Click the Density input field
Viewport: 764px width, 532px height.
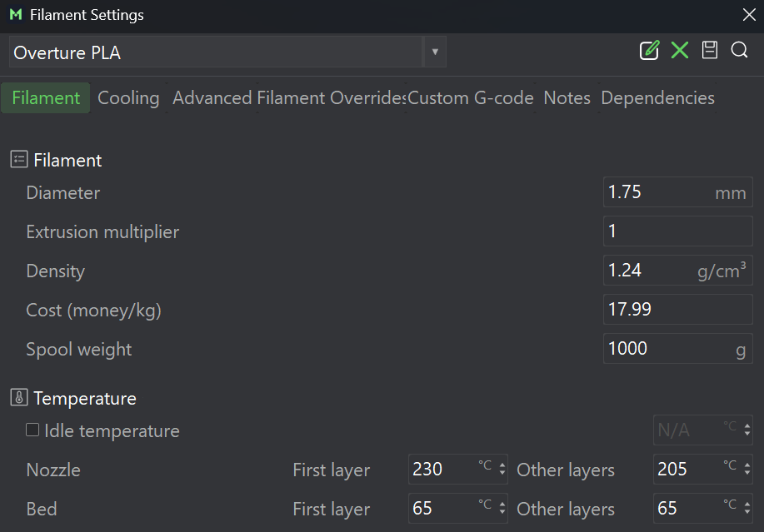pos(677,270)
